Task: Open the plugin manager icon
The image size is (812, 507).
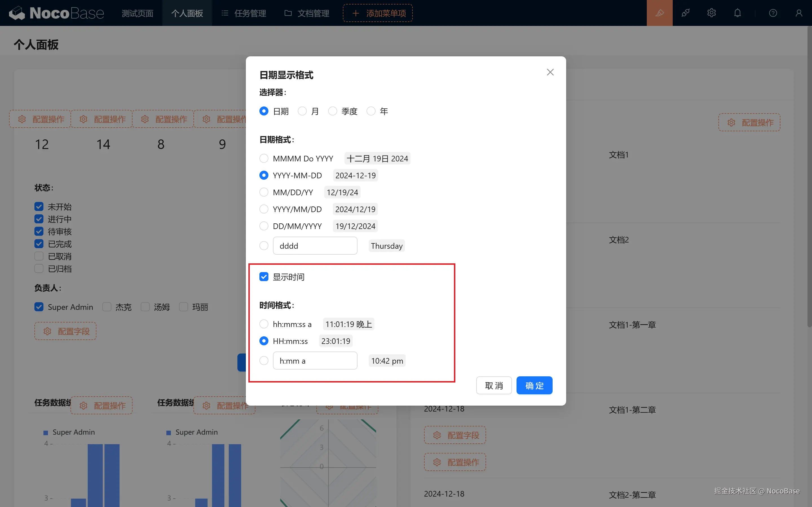Action: pos(685,13)
